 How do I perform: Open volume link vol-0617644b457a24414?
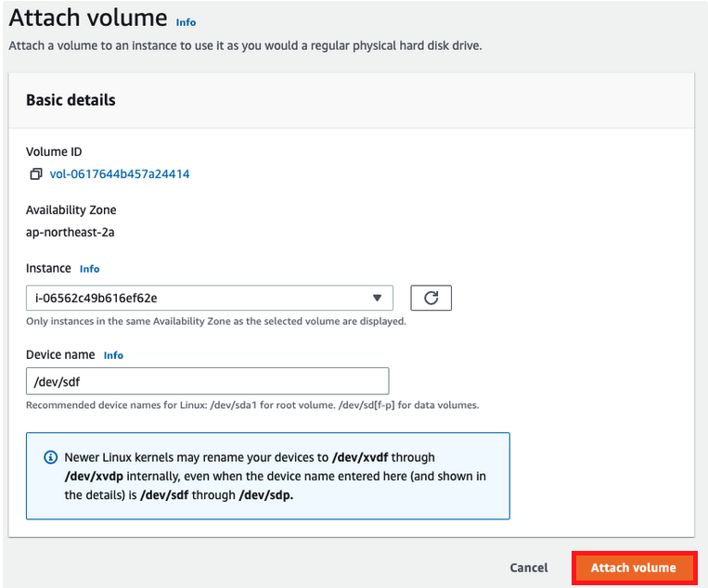tap(120, 174)
